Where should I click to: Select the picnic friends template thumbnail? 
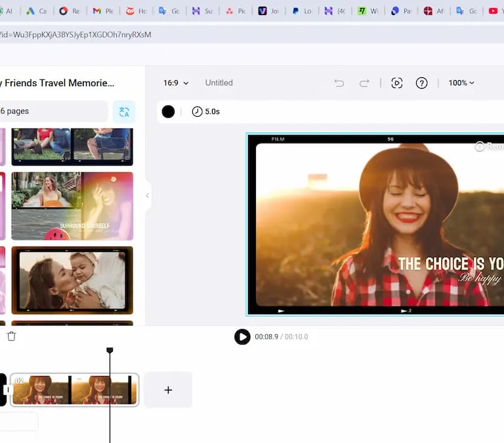click(72, 147)
